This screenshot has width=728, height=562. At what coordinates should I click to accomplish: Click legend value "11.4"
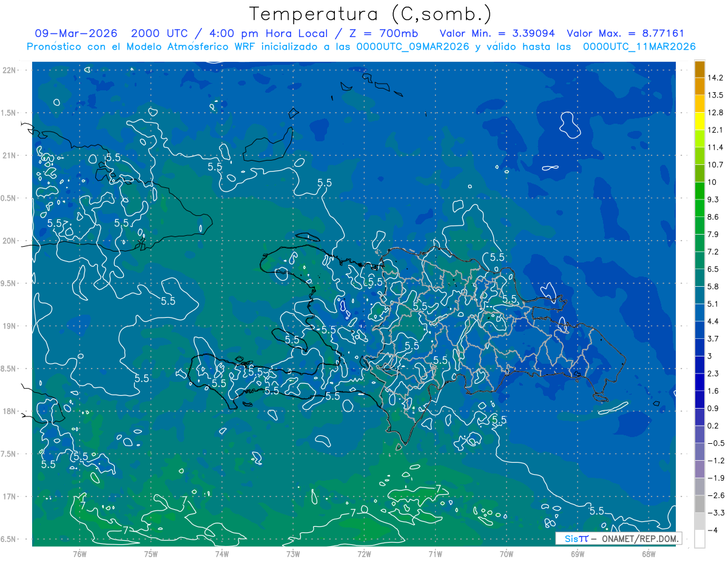coord(715,147)
